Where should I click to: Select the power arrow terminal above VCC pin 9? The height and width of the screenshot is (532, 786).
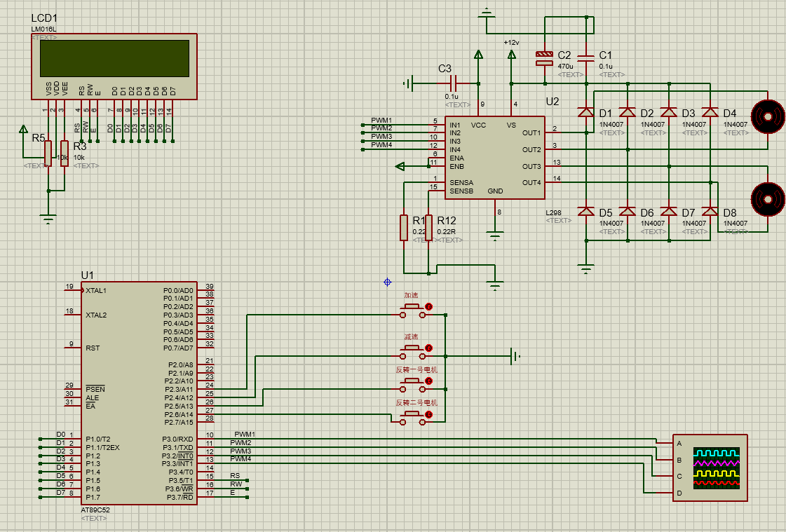point(478,55)
